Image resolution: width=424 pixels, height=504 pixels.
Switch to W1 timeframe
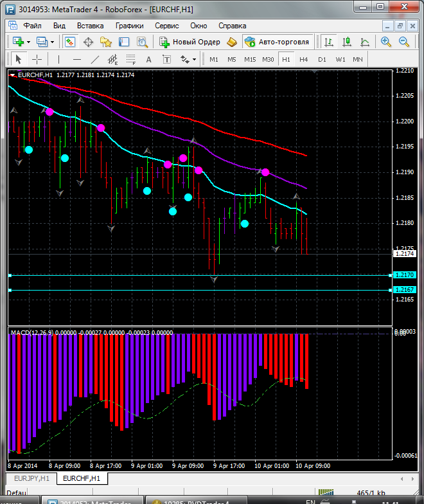tap(340, 59)
